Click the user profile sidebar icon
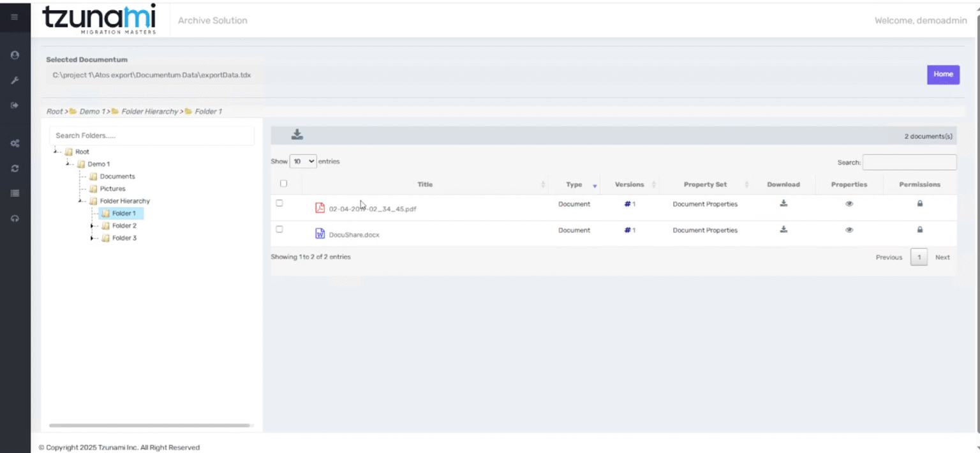Image resolution: width=980 pixels, height=453 pixels. click(x=15, y=56)
